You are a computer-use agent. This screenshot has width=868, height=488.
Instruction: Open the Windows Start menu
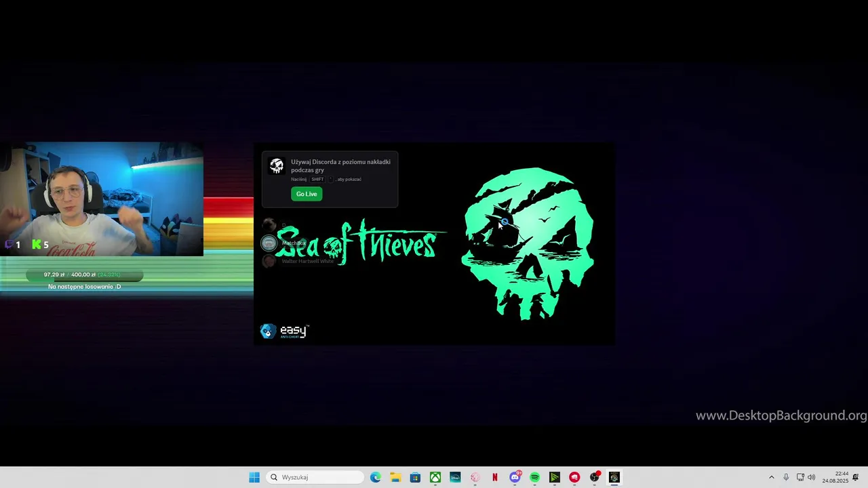coord(254,477)
